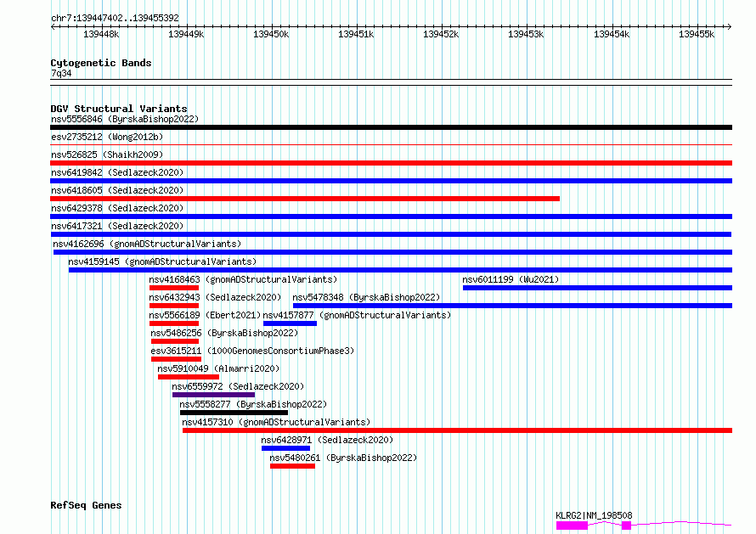Select the esv2735212 (Wong2012b) label
Screen dimensions: 756x534
107,137
